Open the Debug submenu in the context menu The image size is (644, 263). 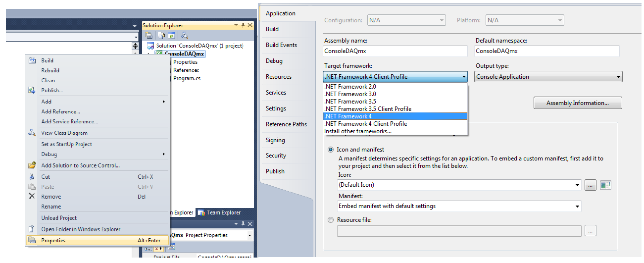[x=98, y=154]
